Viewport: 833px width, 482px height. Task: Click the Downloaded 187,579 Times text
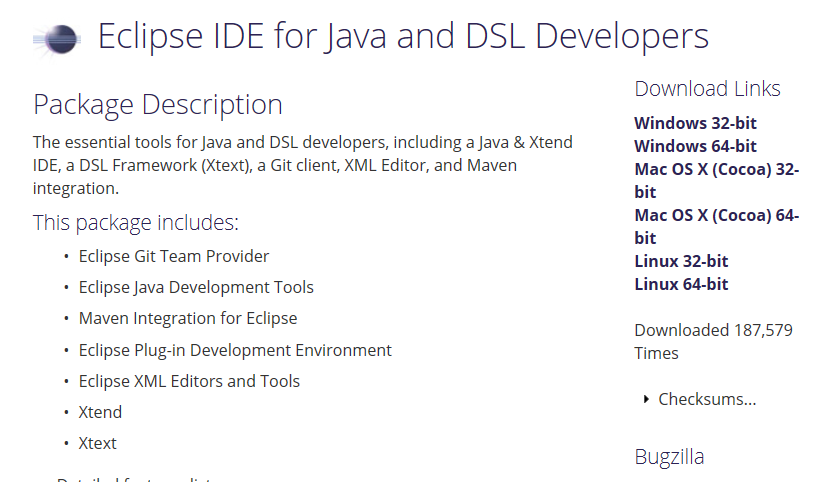[x=713, y=341]
